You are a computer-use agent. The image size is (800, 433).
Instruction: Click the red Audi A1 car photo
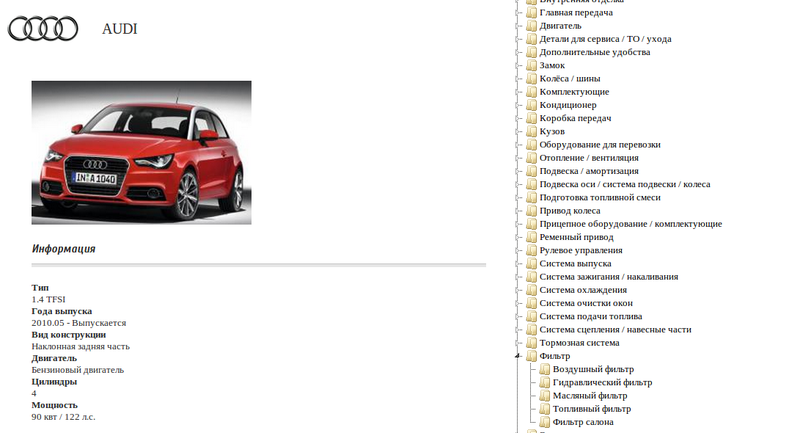141,152
